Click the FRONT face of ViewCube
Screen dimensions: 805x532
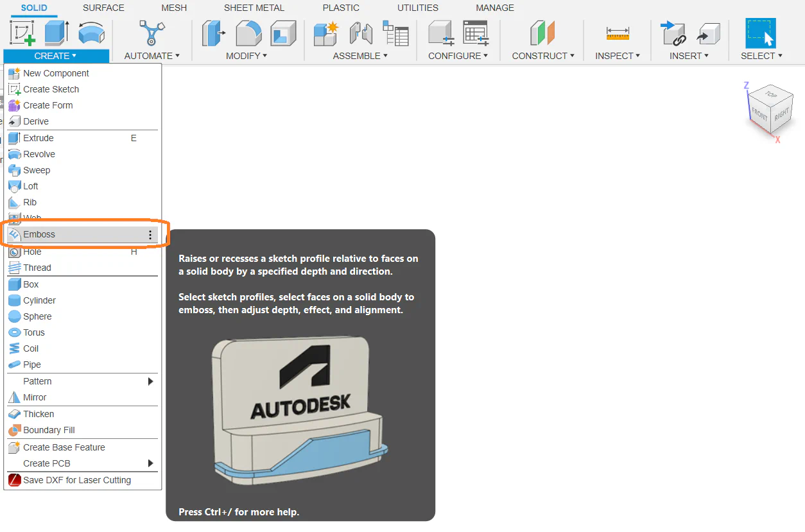click(759, 114)
